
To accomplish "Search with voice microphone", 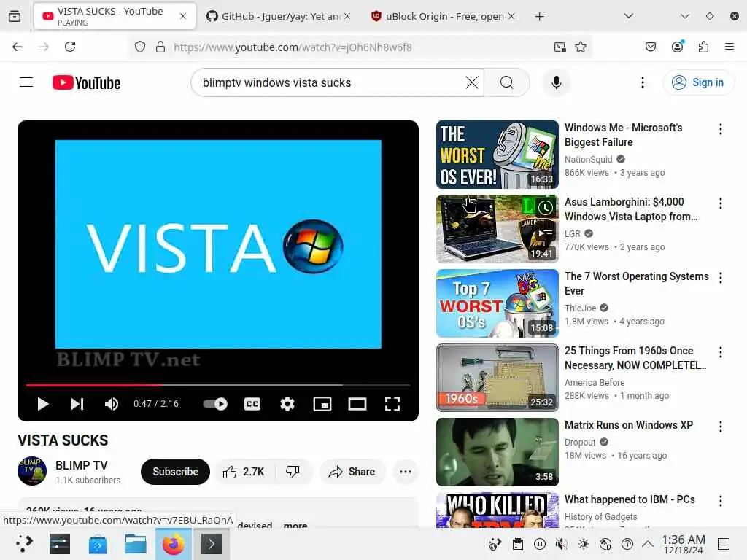I will (x=556, y=82).
